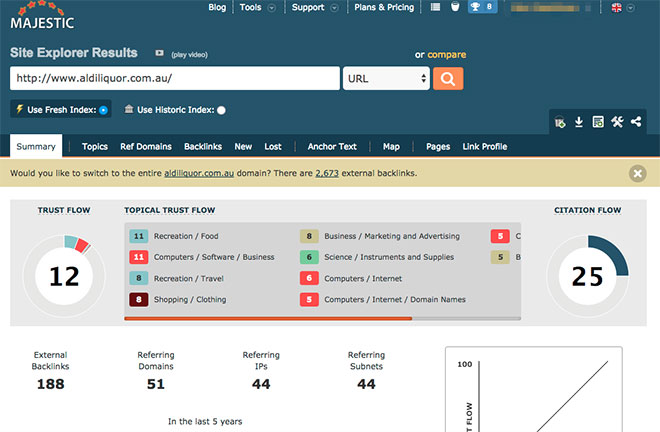Viewport: 660px width, 432px height.
Task: Click the Computers / Internet topic row
Action: pyautogui.click(x=363, y=278)
